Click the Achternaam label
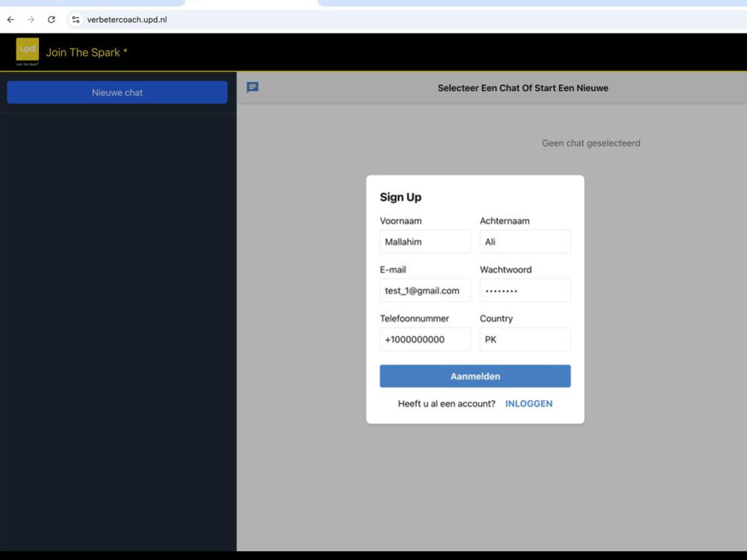The image size is (747, 560). coord(504,221)
